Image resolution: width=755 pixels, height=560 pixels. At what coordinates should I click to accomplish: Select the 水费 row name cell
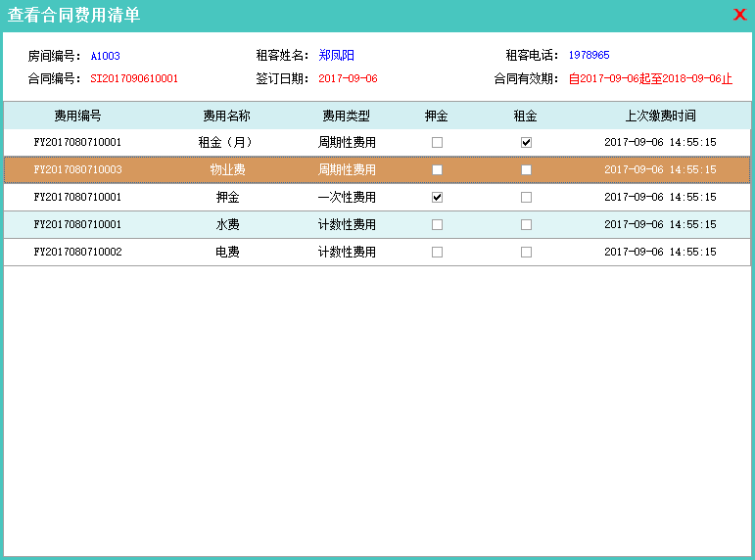pyautogui.click(x=227, y=224)
